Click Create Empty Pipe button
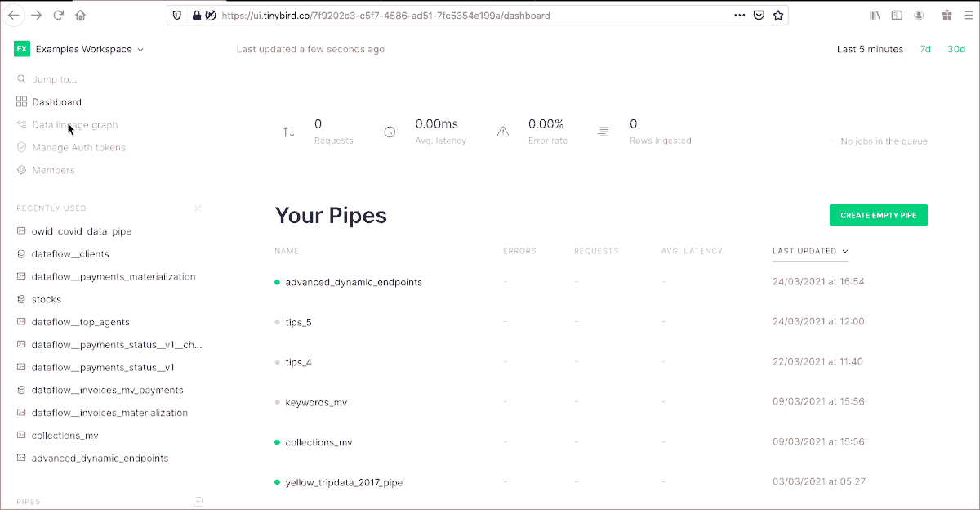 (878, 215)
